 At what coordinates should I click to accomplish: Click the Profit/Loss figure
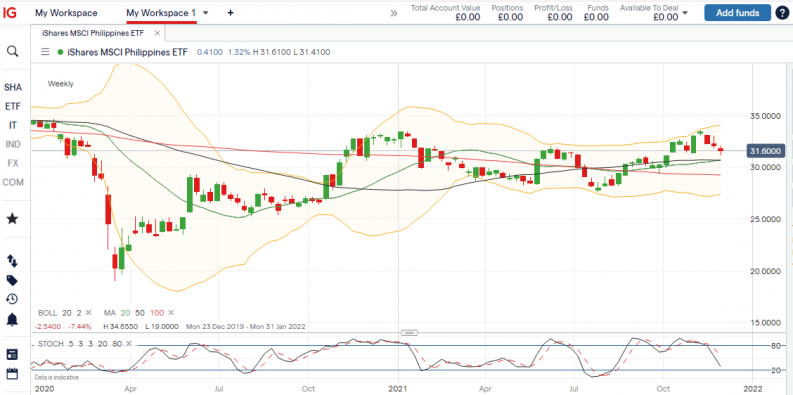[x=559, y=17]
